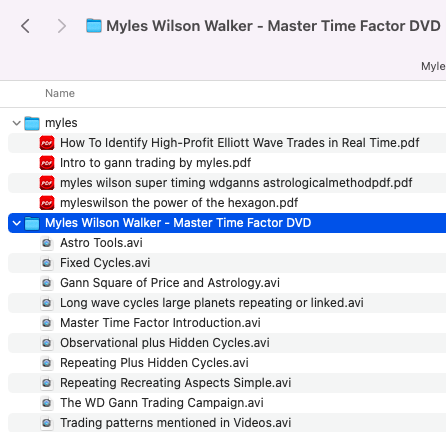446x432 pixels.
Task: Click the video icon for Fixed Cycles.avi
Action: pyautogui.click(x=47, y=263)
